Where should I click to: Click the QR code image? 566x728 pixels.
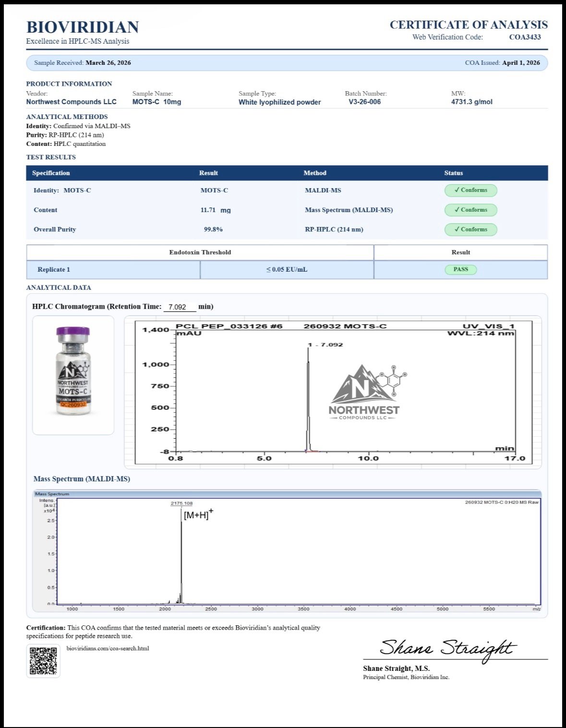coord(43,661)
